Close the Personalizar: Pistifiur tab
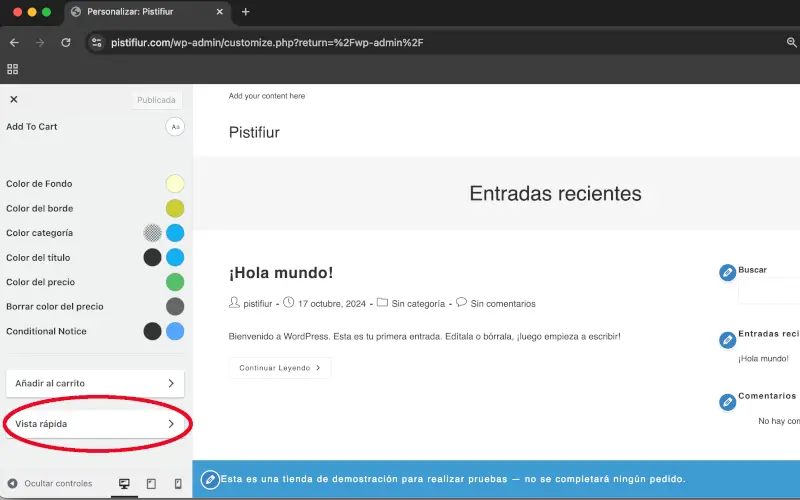This screenshot has width=800, height=500. click(x=219, y=12)
